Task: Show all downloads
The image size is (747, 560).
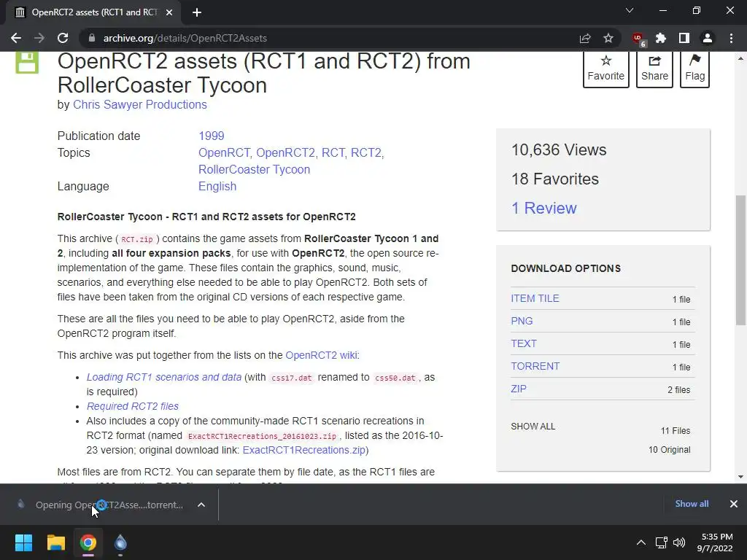Action: click(x=692, y=504)
